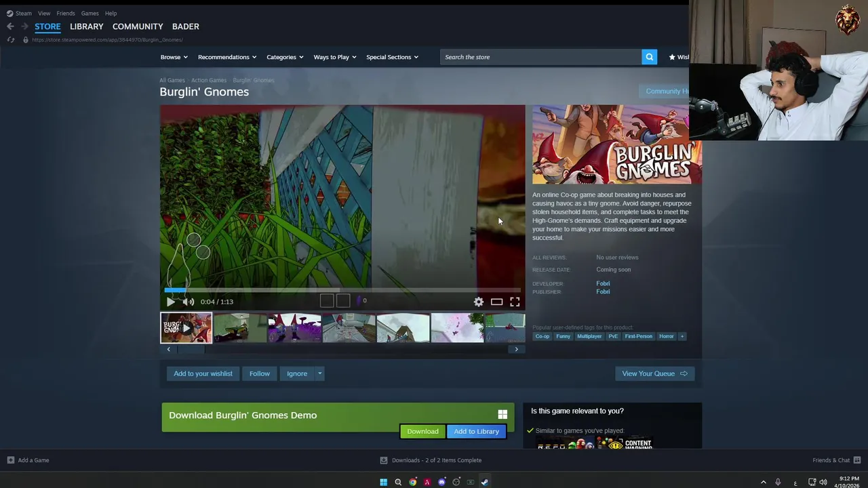
Task: Open Windows taskbar search
Action: pyautogui.click(x=398, y=482)
